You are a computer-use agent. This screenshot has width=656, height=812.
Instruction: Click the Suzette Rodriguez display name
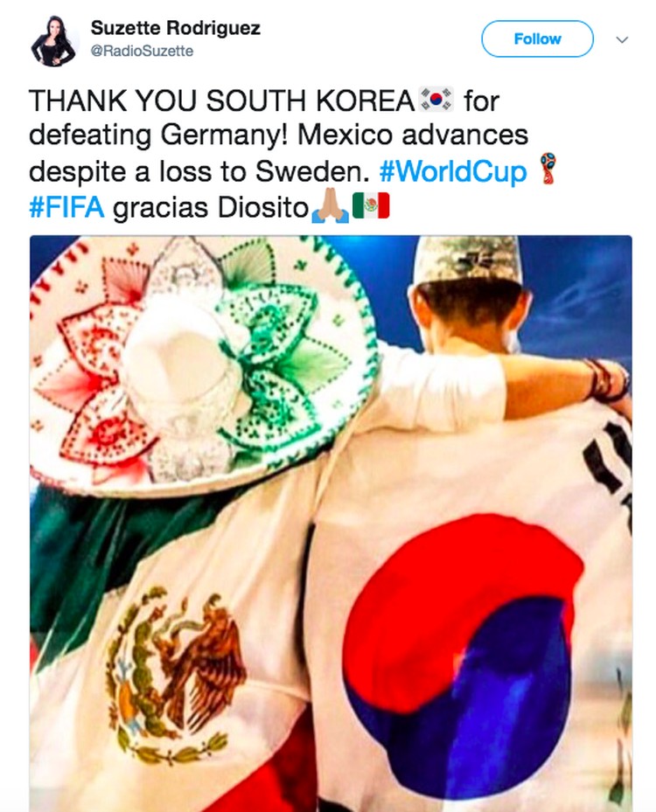click(x=176, y=28)
